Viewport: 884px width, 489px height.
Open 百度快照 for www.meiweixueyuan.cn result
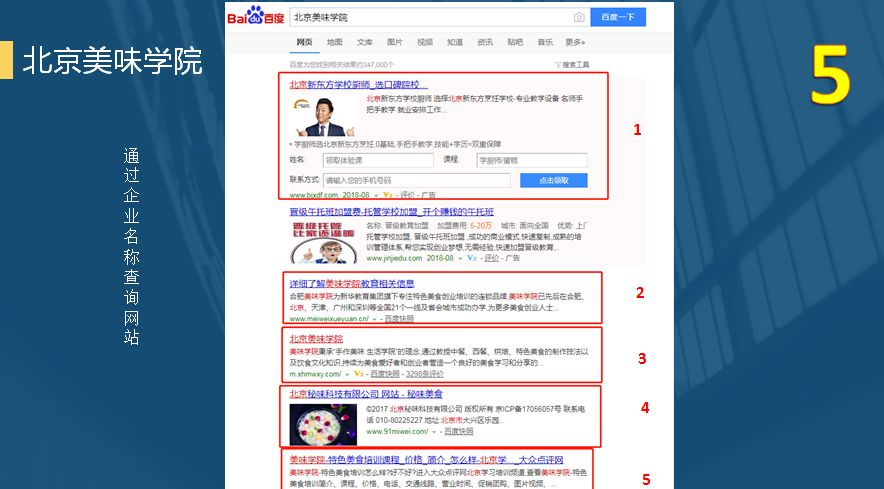[400, 319]
